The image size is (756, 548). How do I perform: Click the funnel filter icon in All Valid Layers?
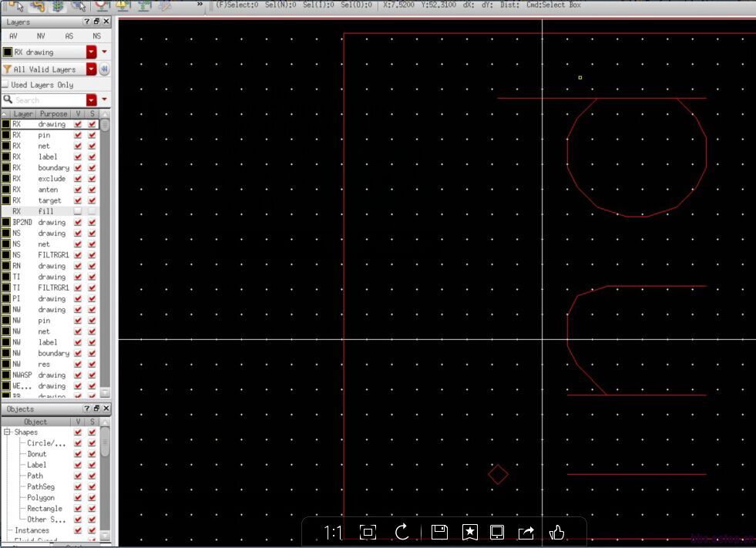coord(7,69)
